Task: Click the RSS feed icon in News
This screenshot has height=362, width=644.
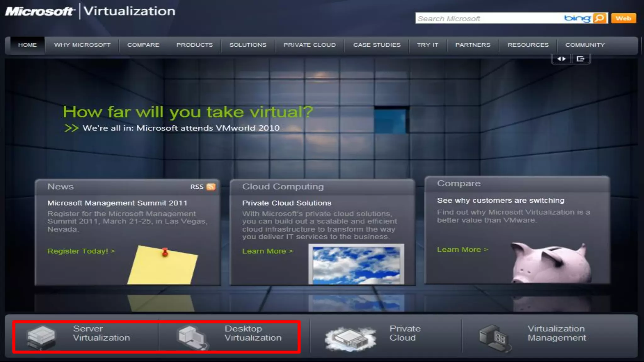Action: (x=211, y=187)
